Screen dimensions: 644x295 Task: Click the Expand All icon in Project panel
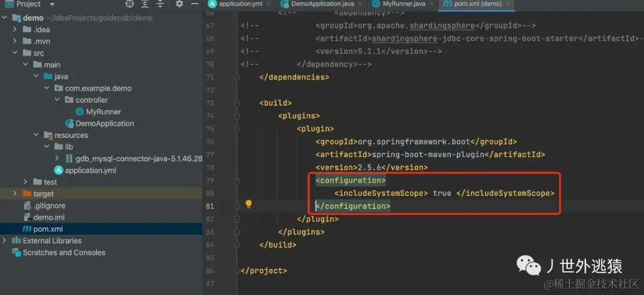[145, 4]
